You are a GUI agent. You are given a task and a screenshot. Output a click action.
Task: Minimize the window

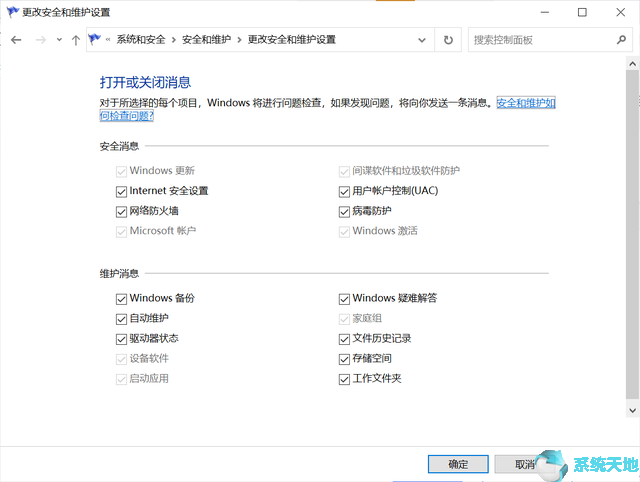point(544,12)
